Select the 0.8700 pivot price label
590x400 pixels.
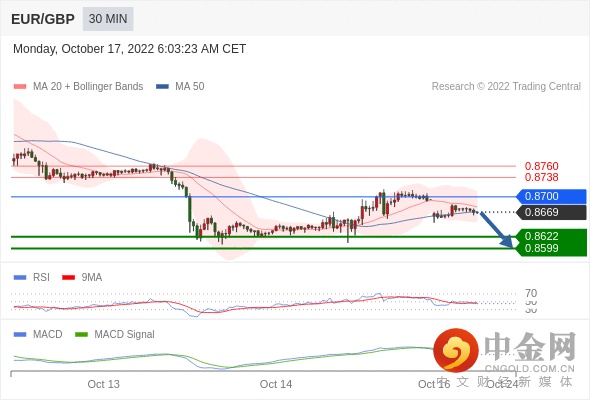pyautogui.click(x=551, y=196)
